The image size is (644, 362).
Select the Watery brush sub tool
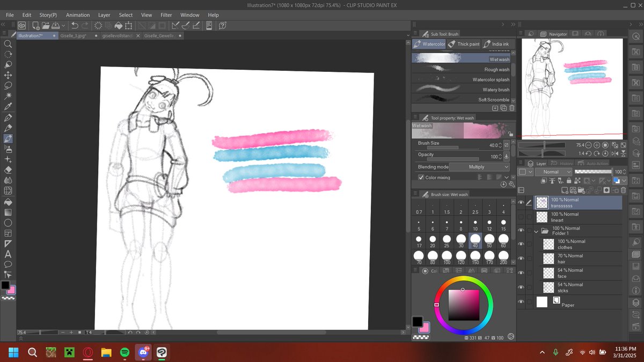click(461, 90)
